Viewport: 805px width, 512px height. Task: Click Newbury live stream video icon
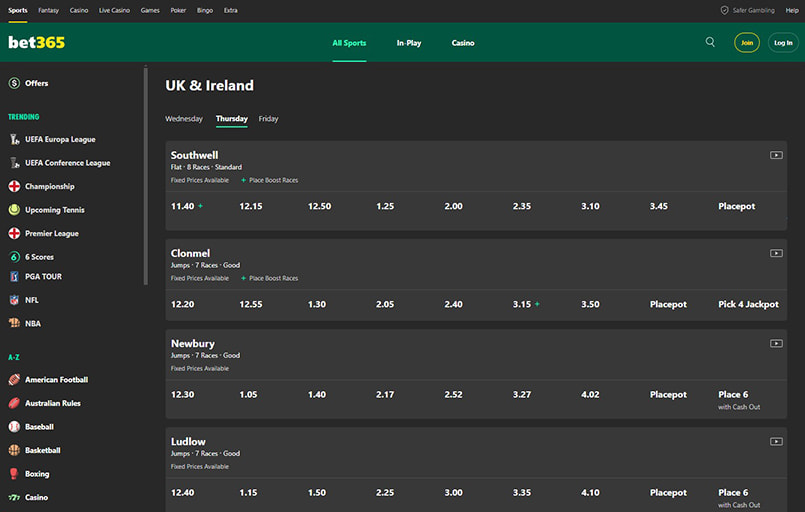coord(776,343)
